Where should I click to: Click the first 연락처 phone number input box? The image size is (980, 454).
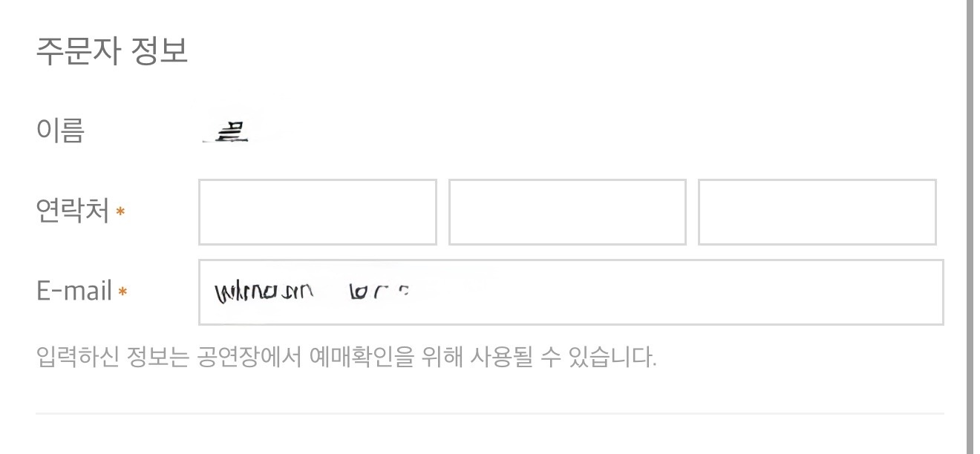pos(317,212)
